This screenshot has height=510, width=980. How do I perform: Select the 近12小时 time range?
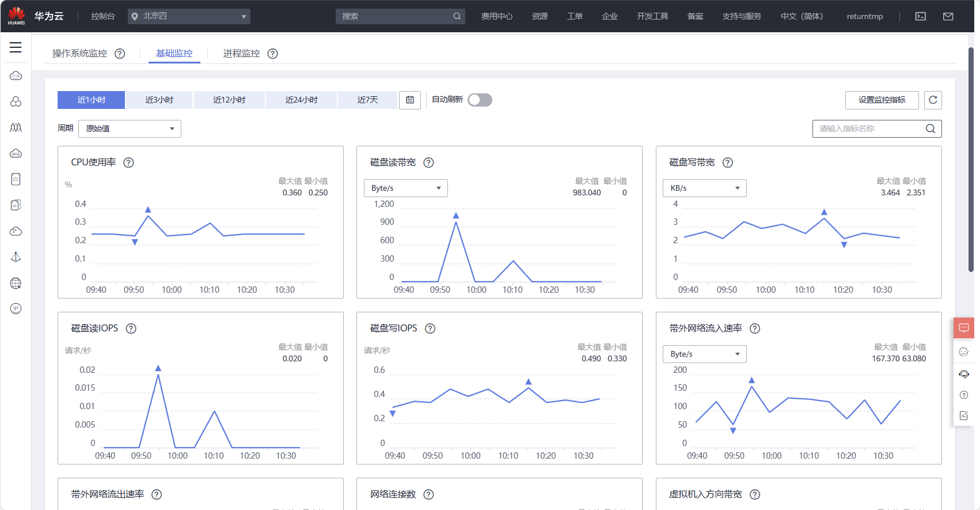click(x=229, y=100)
